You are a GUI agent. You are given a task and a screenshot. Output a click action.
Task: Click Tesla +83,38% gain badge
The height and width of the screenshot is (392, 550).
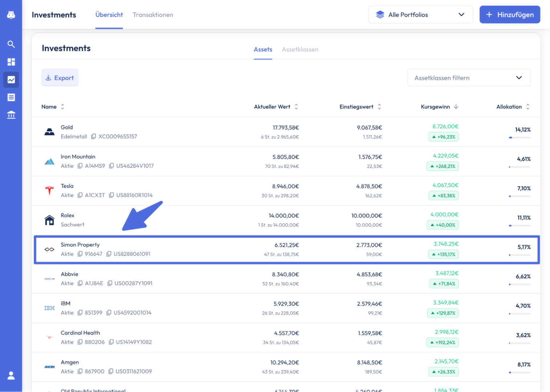[444, 196]
